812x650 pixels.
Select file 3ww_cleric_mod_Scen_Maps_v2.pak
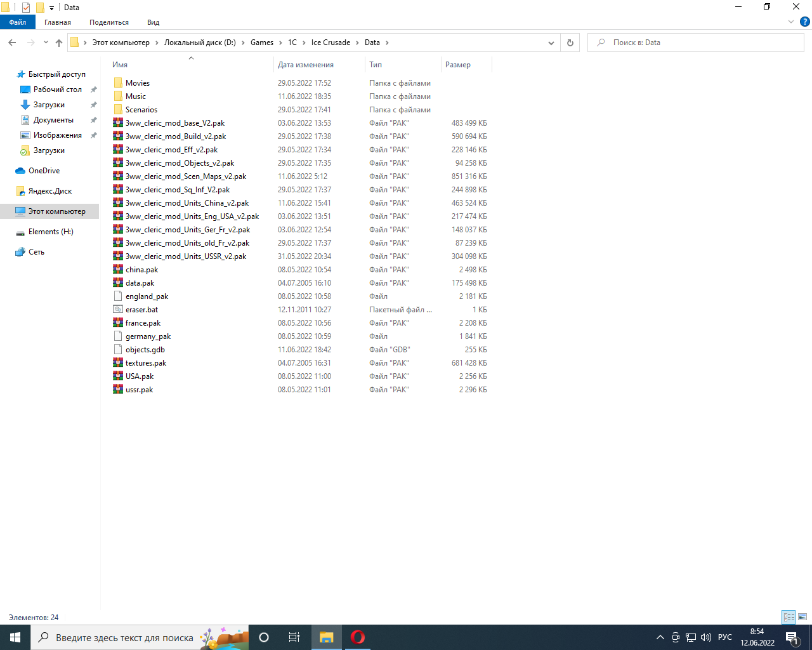[x=186, y=176]
